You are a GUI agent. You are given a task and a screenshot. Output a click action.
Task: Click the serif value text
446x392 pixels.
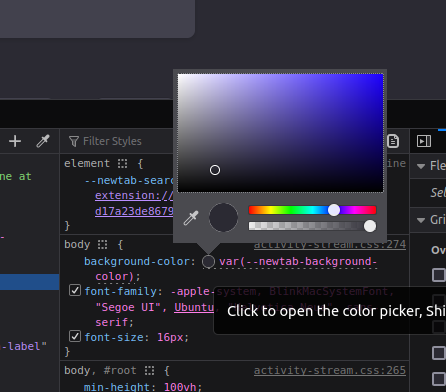click(112, 322)
